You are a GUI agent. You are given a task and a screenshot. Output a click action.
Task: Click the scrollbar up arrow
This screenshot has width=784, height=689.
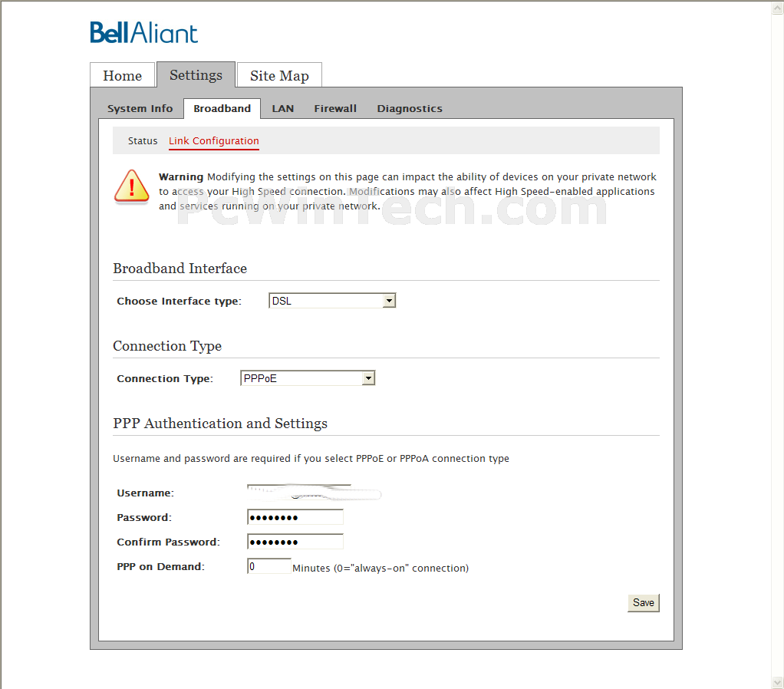click(x=778, y=8)
